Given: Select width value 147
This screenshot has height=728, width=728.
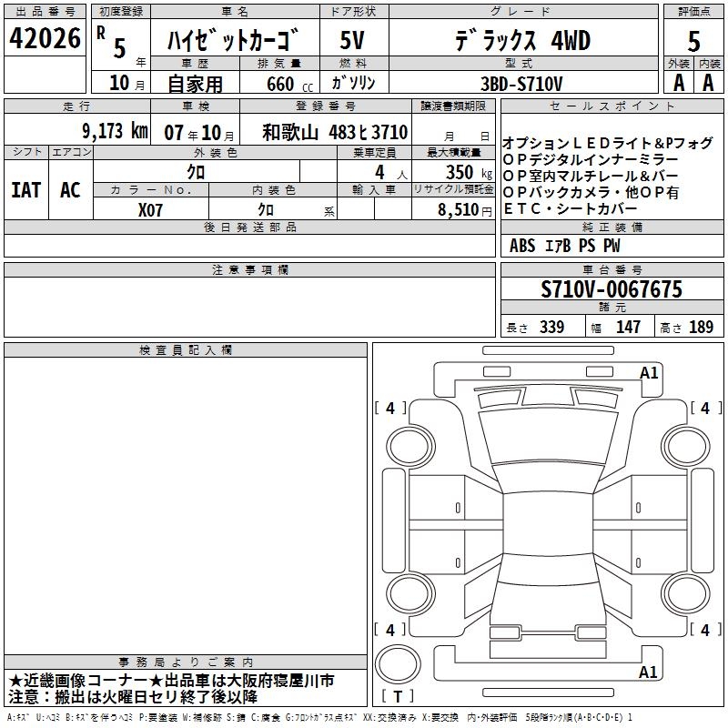Looking at the screenshot, I should coord(628,327).
